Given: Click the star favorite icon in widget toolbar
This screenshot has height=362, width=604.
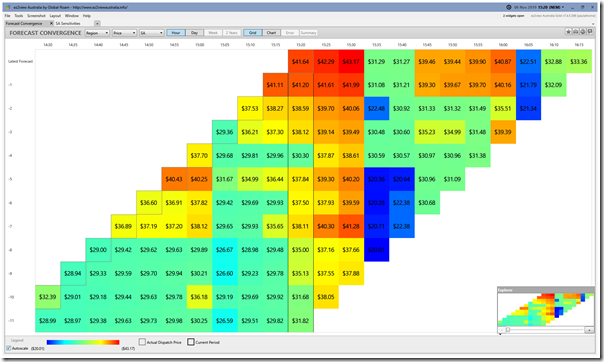Looking at the screenshot, I should pyautogui.click(x=568, y=32).
